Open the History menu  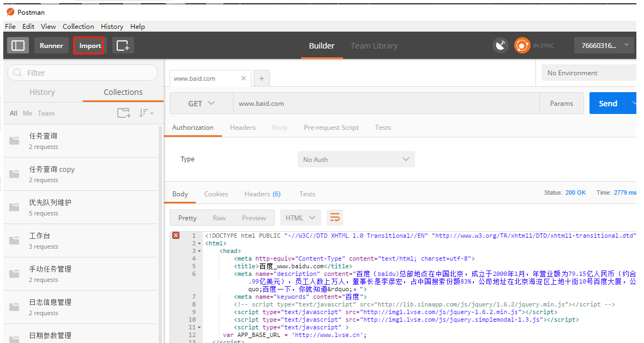[112, 26]
